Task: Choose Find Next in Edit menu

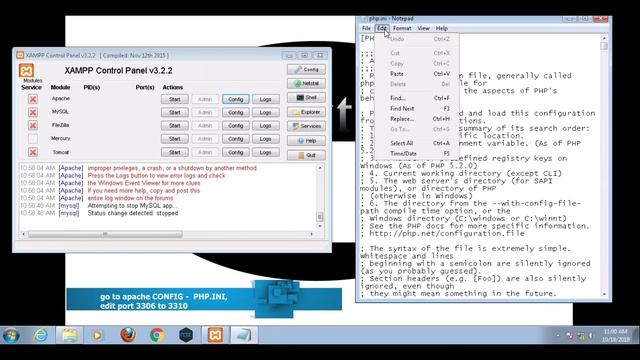Action: click(x=417, y=109)
